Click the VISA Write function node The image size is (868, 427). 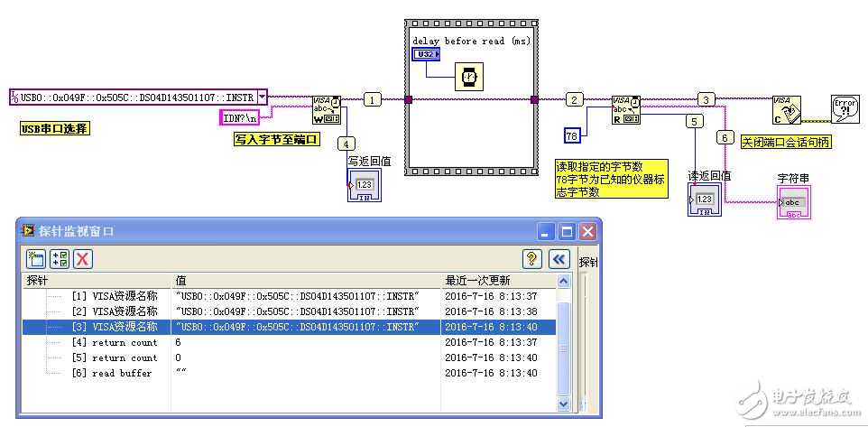[328, 110]
